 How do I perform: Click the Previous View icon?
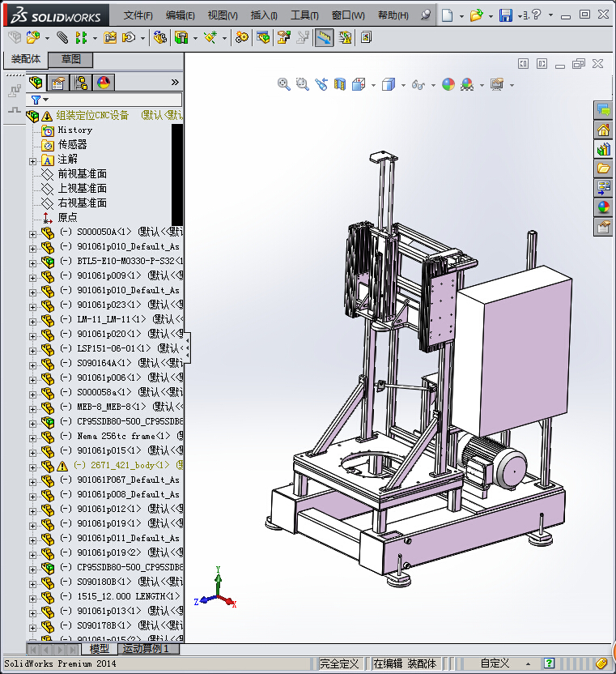coord(321,84)
